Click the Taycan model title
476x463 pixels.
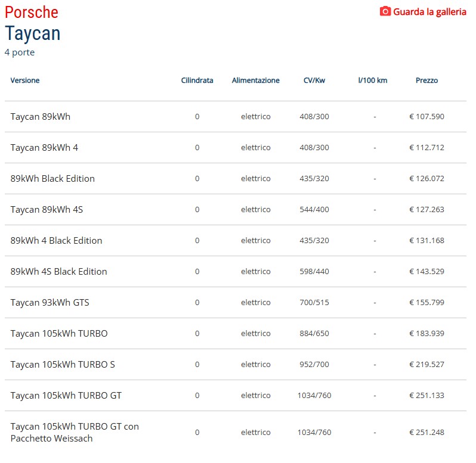pyautogui.click(x=33, y=33)
